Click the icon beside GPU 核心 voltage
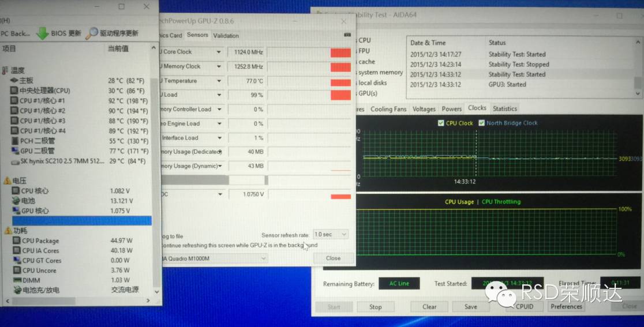This screenshot has width=644, height=327. coord(16,211)
